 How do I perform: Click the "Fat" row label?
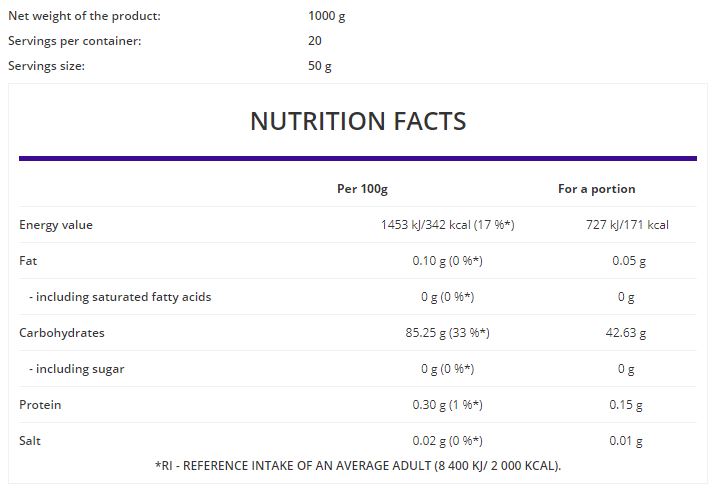28,261
